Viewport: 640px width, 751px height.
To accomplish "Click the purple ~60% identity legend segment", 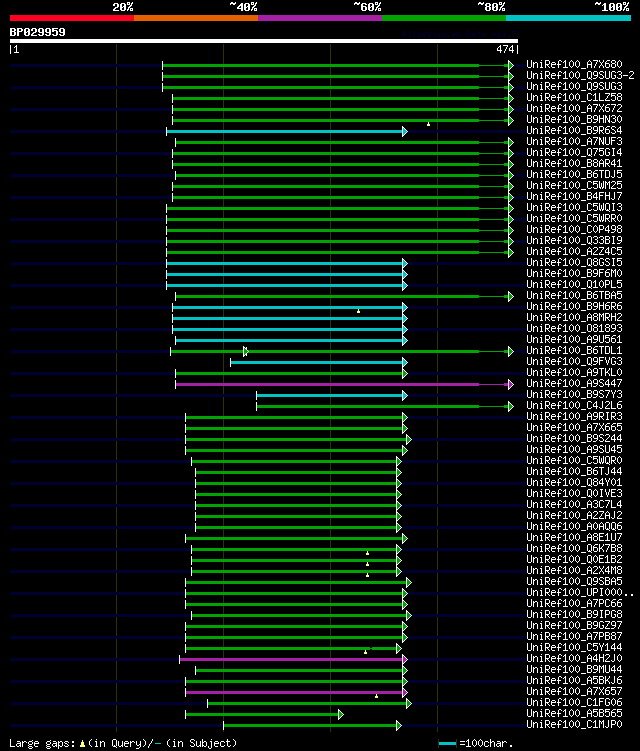I will 320,18.
